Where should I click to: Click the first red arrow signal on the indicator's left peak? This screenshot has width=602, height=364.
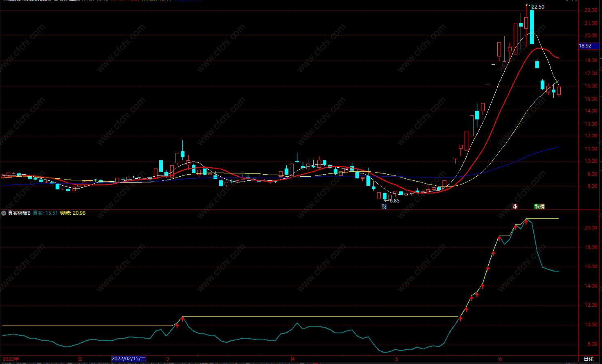tap(177, 326)
